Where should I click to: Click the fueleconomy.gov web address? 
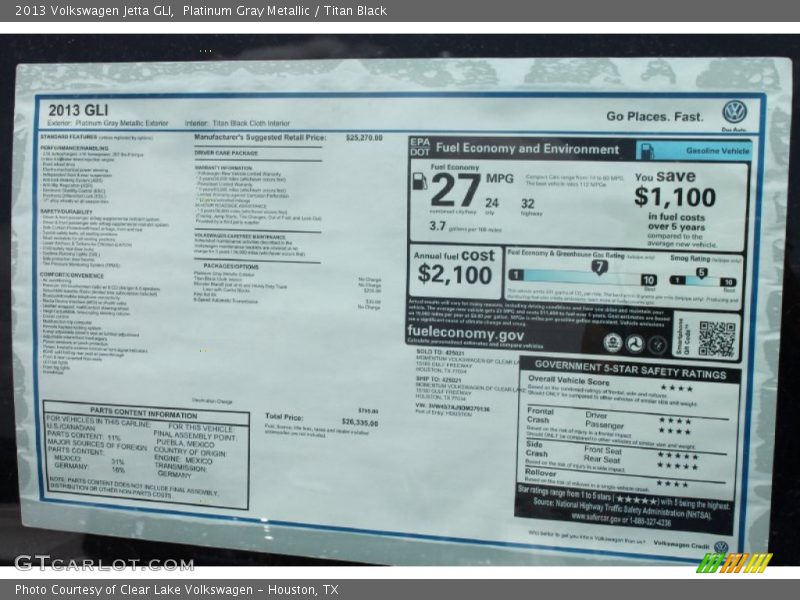465,333
